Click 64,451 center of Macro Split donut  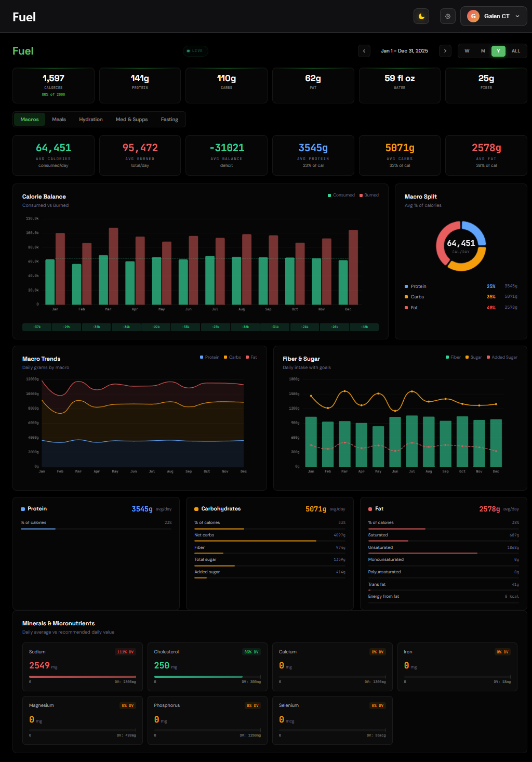461,243
